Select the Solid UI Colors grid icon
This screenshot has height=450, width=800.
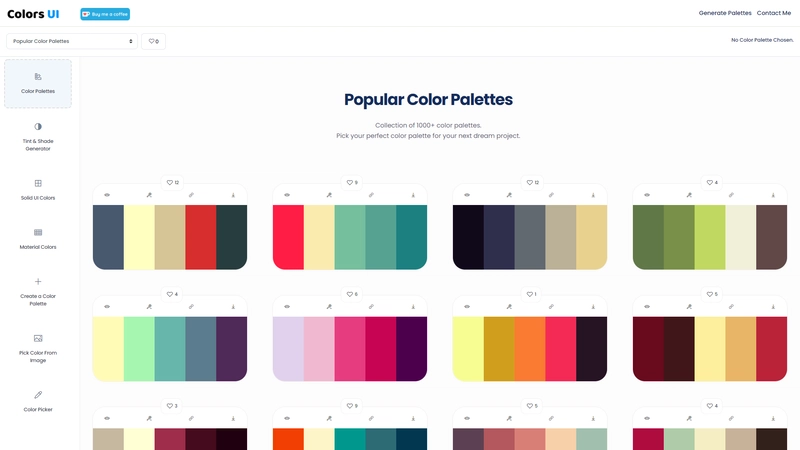point(38,183)
